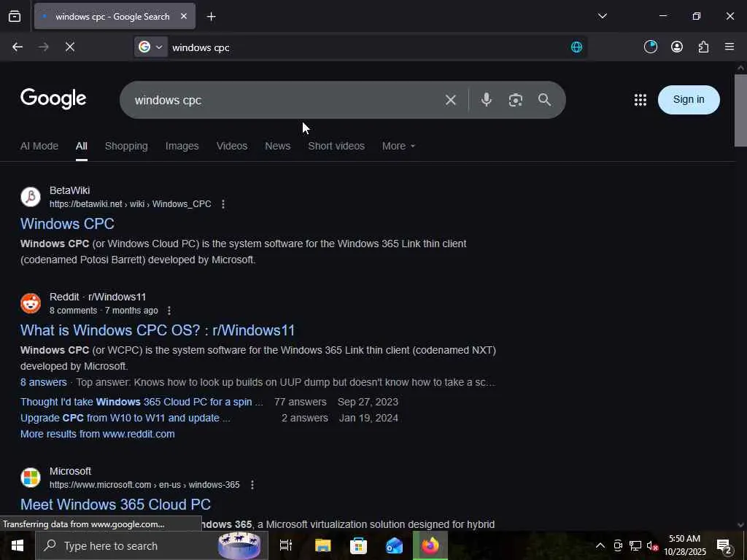Open options menu for BetaWiki result
This screenshot has height=560, width=747.
coord(223,204)
